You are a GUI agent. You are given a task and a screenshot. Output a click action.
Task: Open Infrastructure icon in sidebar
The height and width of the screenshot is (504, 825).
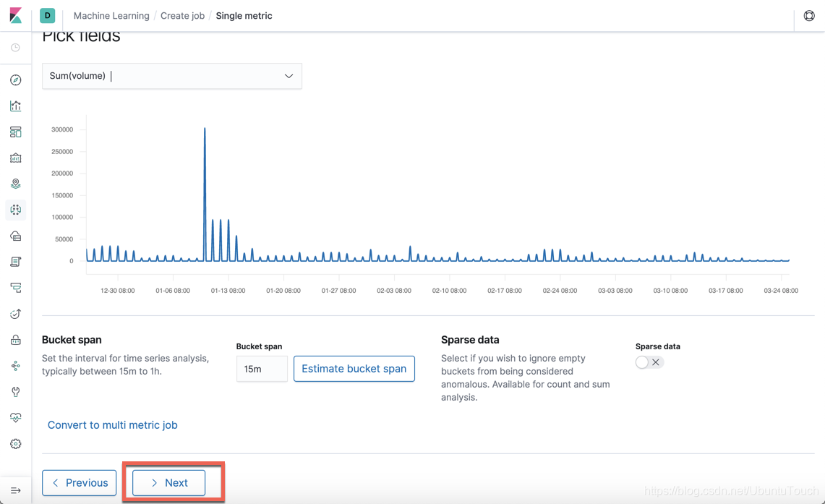coord(16,236)
